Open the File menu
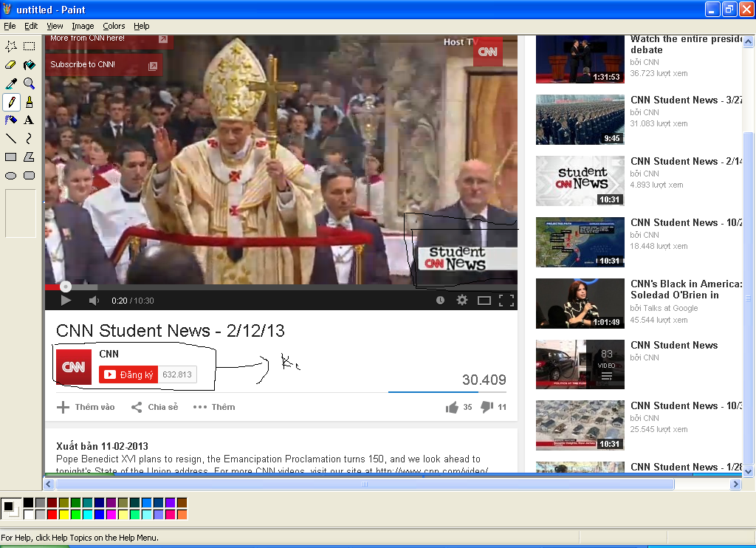The image size is (756, 548). coord(10,26)
